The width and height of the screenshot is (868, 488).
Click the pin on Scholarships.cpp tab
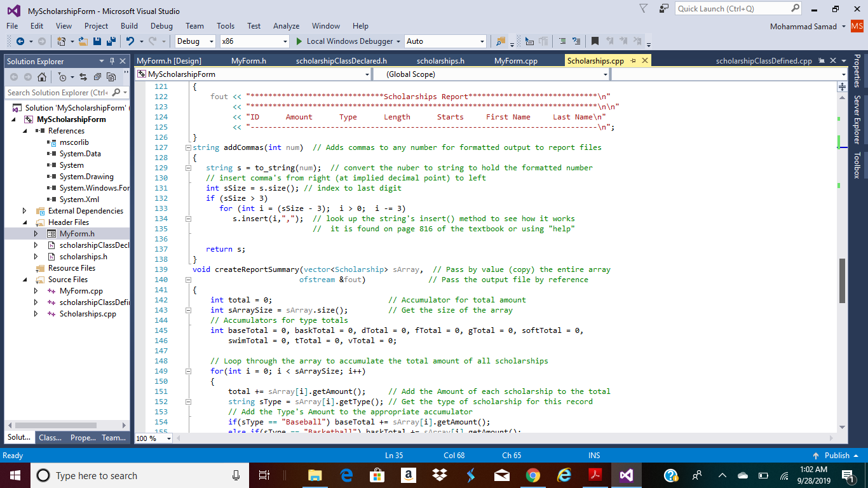[634, 61]
